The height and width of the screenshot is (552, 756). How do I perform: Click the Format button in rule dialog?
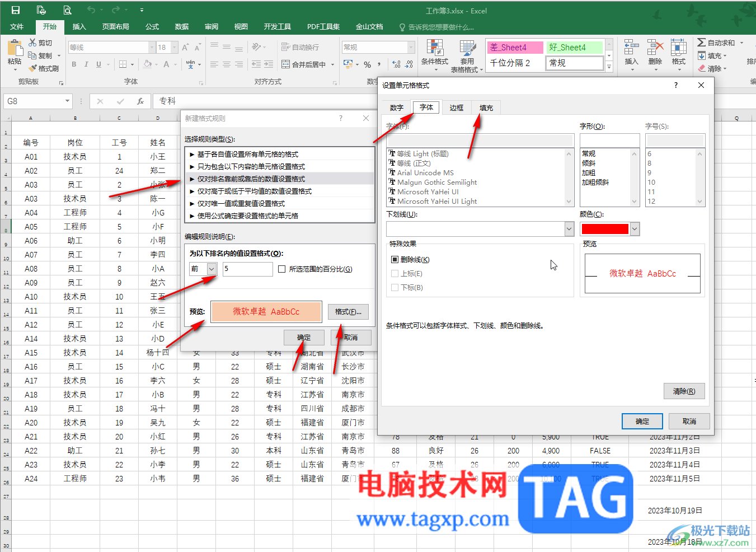click(x=348, y=312)
